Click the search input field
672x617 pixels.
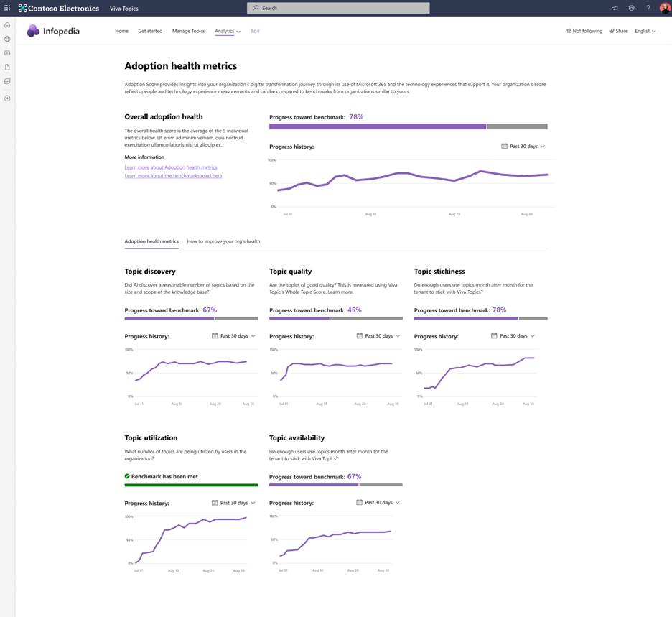click(338, 8)
